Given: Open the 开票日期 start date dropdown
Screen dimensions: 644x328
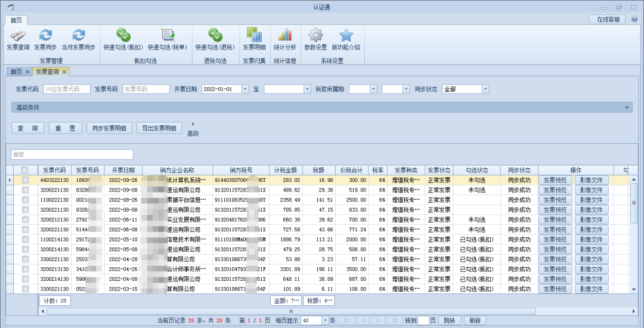Looking at the screenshot, I should 245,89.
